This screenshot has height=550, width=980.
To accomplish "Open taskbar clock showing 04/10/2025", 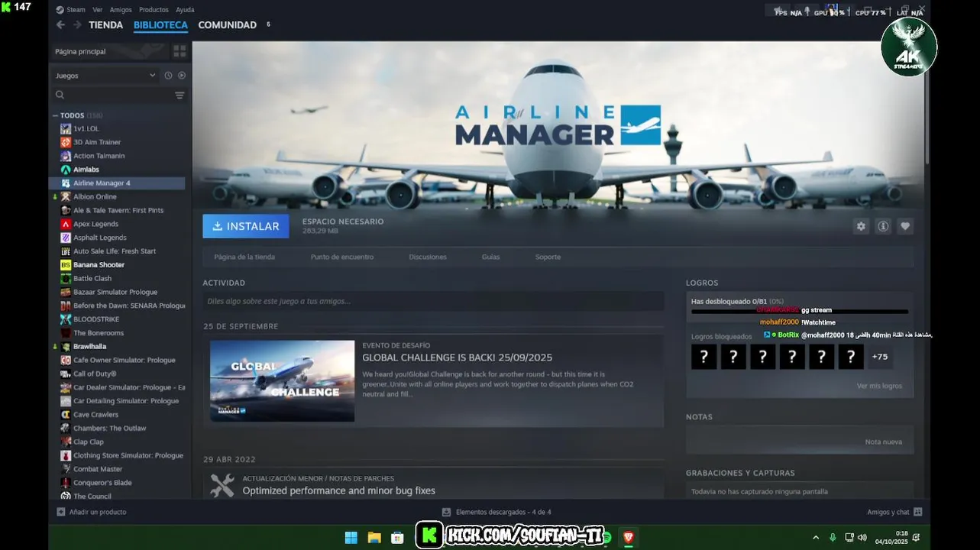I will (891, 538).
